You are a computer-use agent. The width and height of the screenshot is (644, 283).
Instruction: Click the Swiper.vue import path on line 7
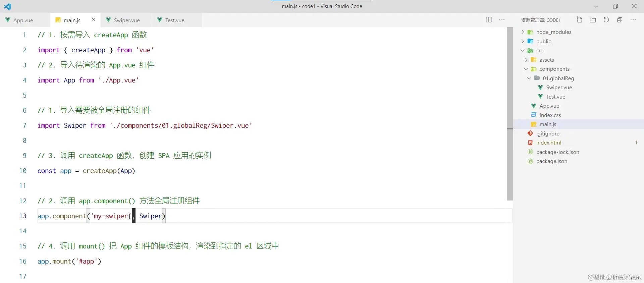coord(180,125)
